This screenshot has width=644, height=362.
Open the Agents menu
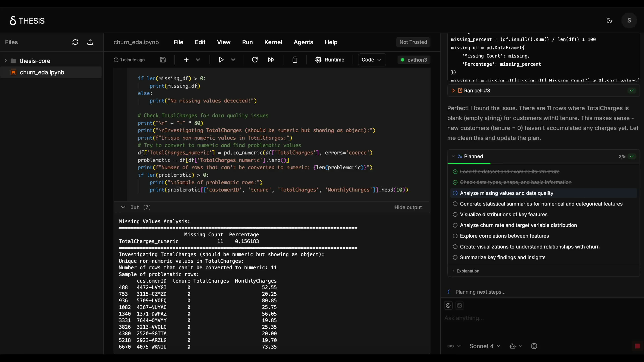303,42
